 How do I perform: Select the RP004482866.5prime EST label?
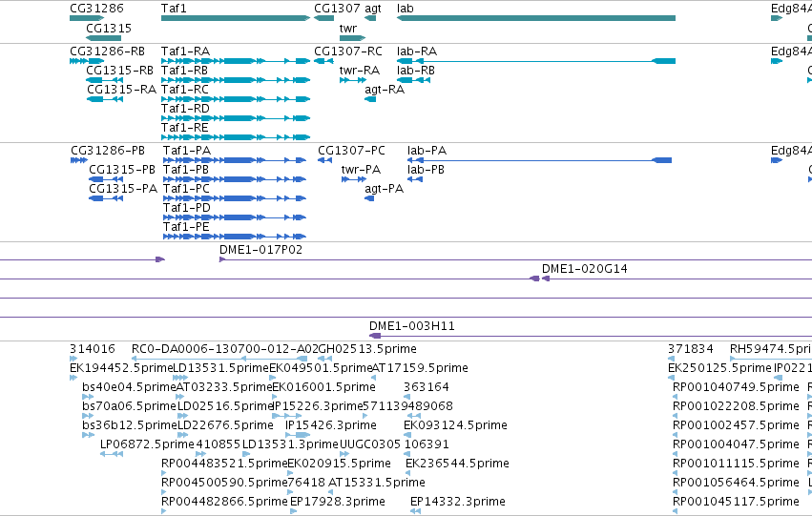click(x=224, y=503)
